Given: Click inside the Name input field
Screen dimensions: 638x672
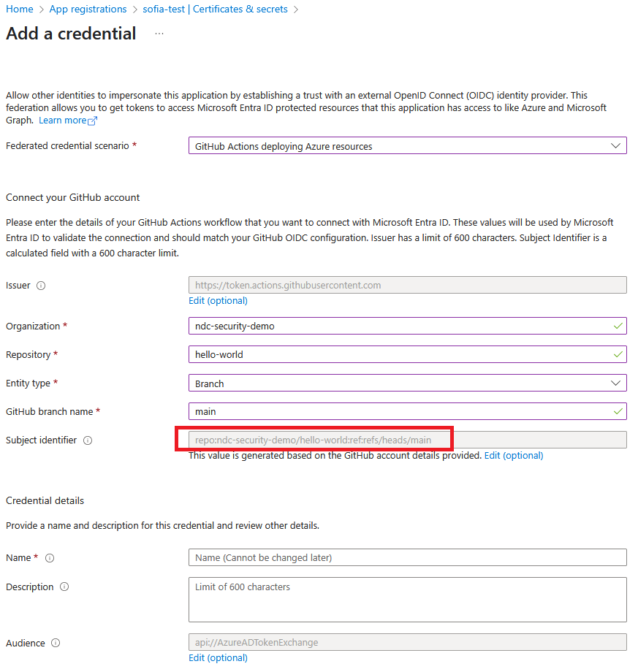Looking at the screenshot, I should [x=406, y=557].
